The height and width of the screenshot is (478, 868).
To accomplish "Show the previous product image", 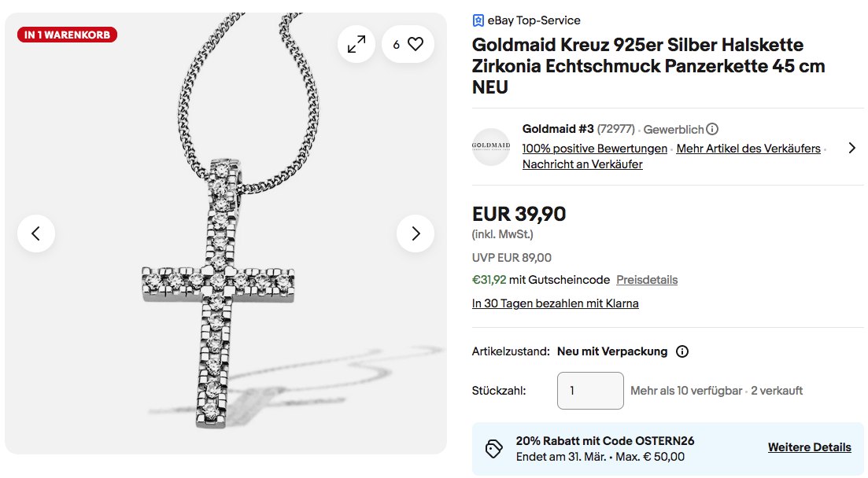I will 36,233.
